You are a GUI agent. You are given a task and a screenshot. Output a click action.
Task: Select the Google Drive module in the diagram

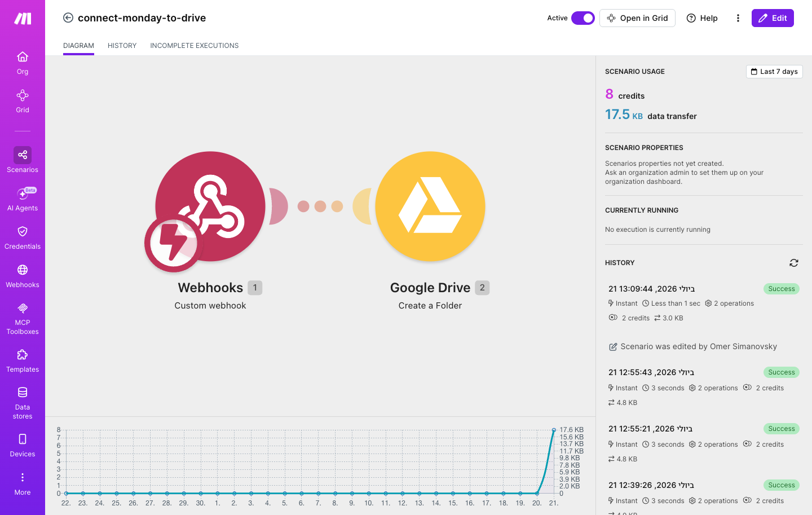point(430,206)
